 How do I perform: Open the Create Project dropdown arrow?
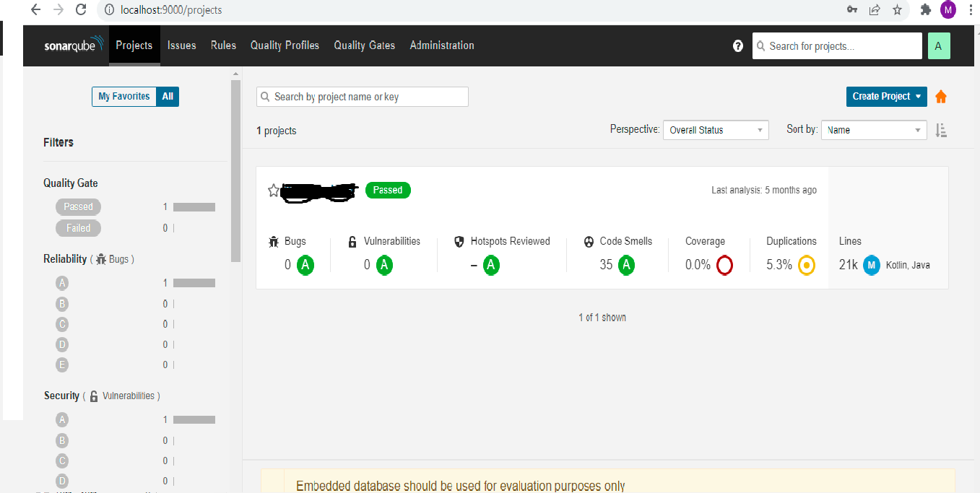point(918,96)
